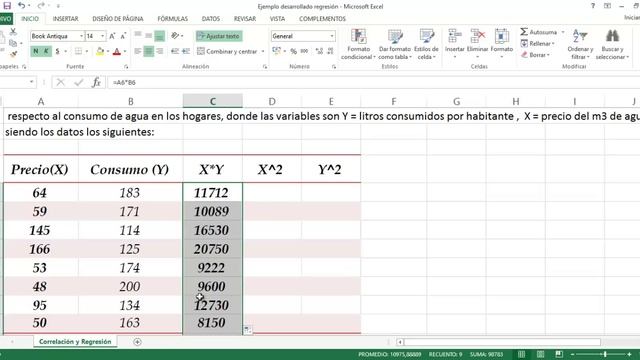Toggle italic (K) formatting
Image resolution: width=640 pixels, height=360 pixels.
(47, 51)
